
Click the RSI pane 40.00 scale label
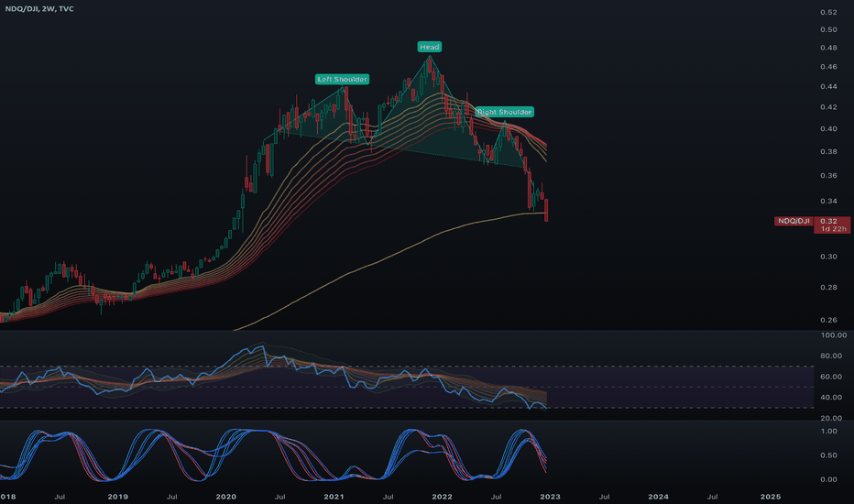(x=831, y=398)
